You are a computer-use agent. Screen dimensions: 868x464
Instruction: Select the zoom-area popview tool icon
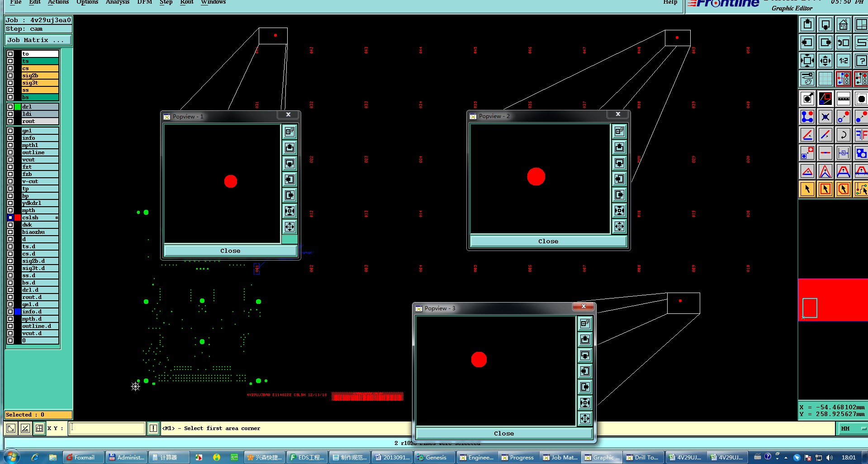(825, 99)
